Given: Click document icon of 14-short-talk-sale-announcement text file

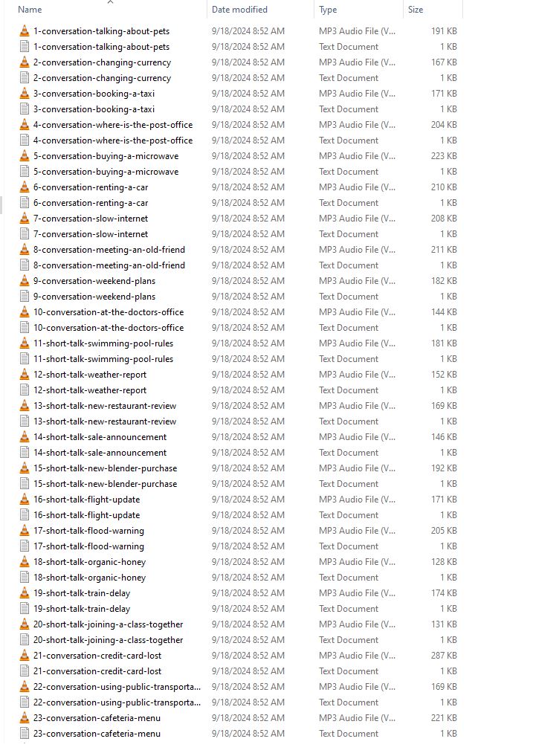Looking at the screenshot, I should 25,453.
